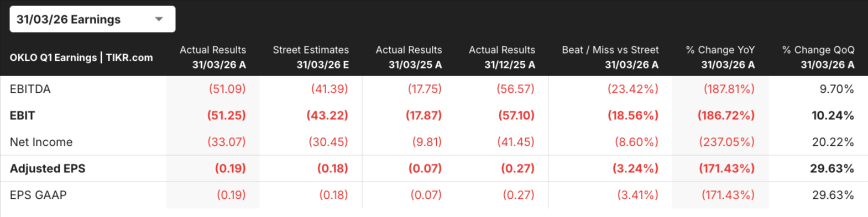The width and height of the screenshot is (868, 217).
Task: Click the Actual Results 31/03/25 A header
Action: click(409, 57)
